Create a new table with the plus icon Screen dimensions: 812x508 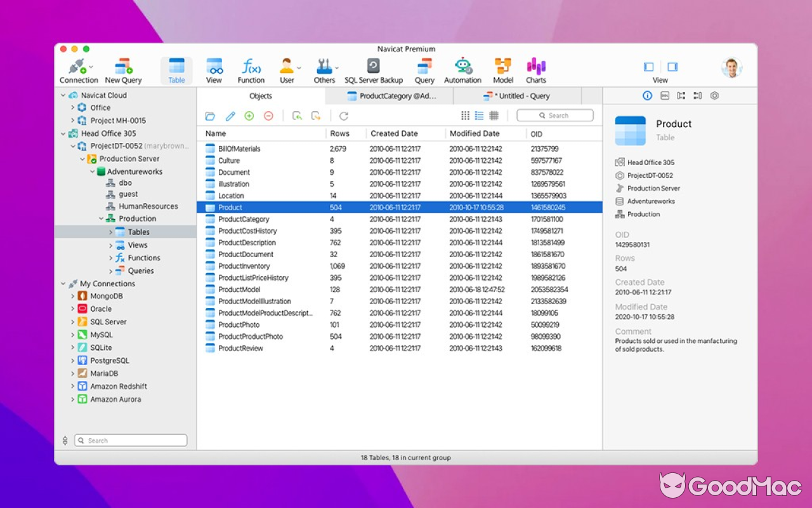pos(249,116)
